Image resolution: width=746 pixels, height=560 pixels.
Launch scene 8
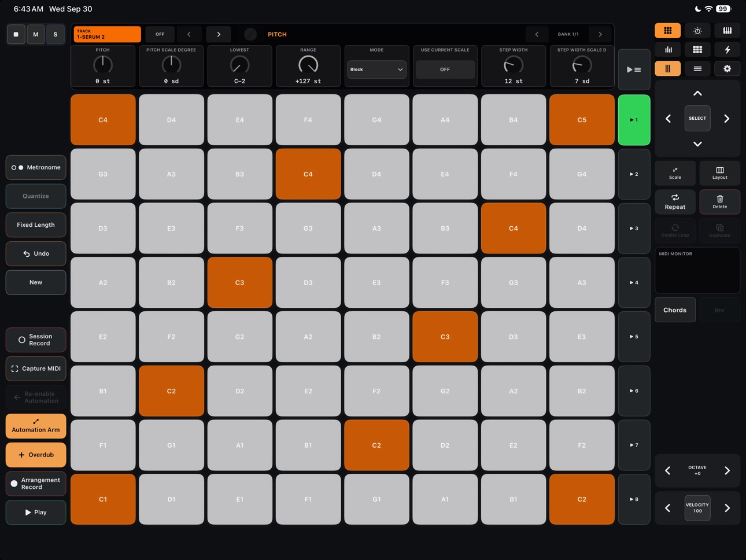tap(634, 499)
